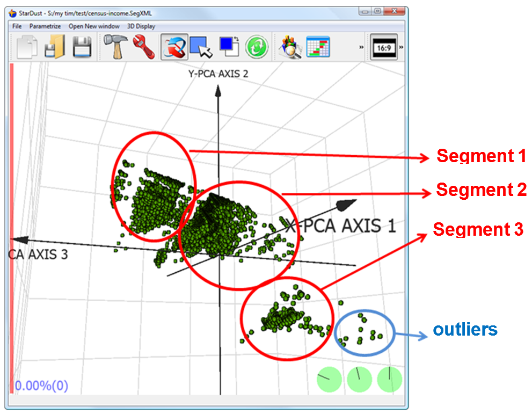Toggle the 3D rotate mode with red-blue arrows
Viewport: 532px width, 414px height.
[x=174, y=47]
